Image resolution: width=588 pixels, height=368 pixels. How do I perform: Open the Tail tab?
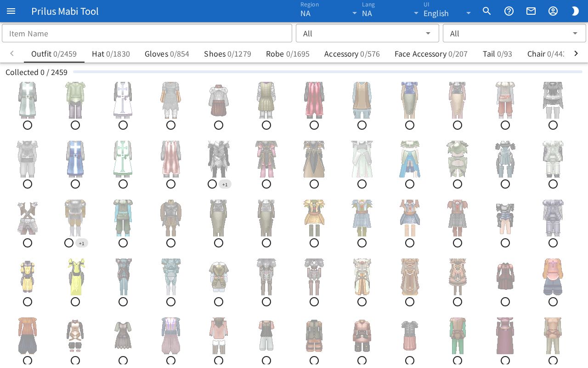click(x=498, y=54)
